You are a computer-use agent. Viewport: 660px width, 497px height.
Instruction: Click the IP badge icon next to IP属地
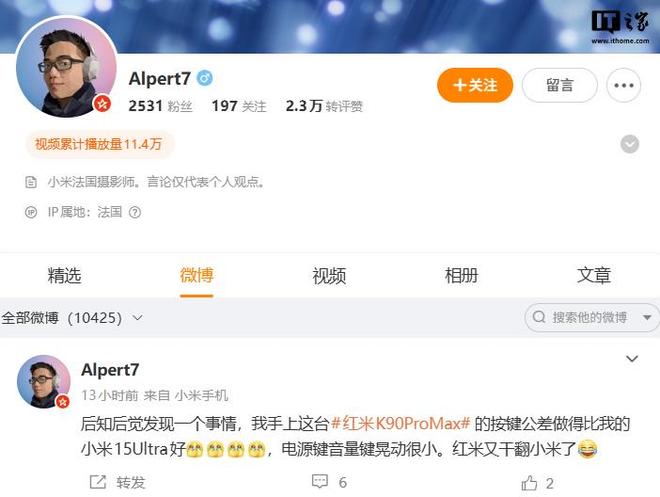tap(31, 212)
